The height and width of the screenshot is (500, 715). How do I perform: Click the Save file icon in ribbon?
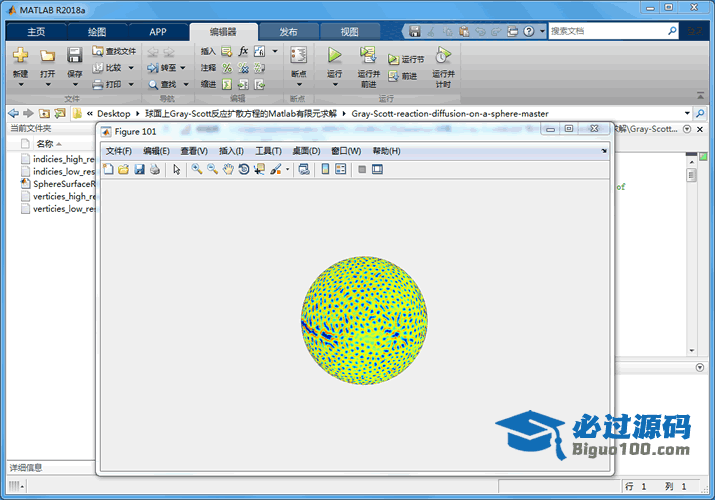[x=75, y=56]
